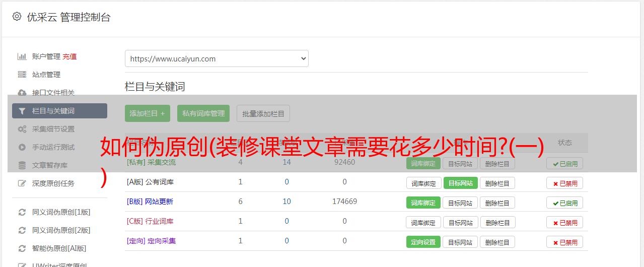Click 词库绑定 for 公有词库 row
The image size is (644, 267).
click(423, 183)
